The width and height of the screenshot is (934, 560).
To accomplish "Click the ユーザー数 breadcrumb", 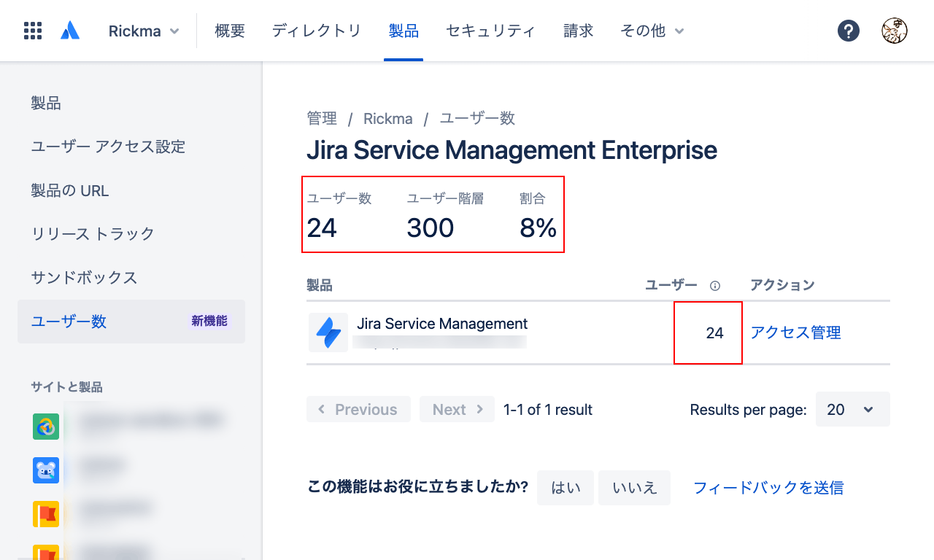I will 477,118.
